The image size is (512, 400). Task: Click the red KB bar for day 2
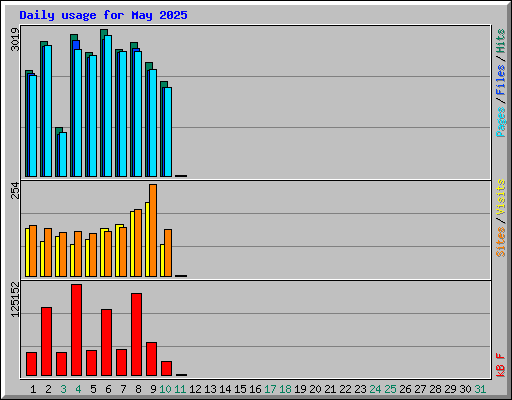tap(46, 342)
